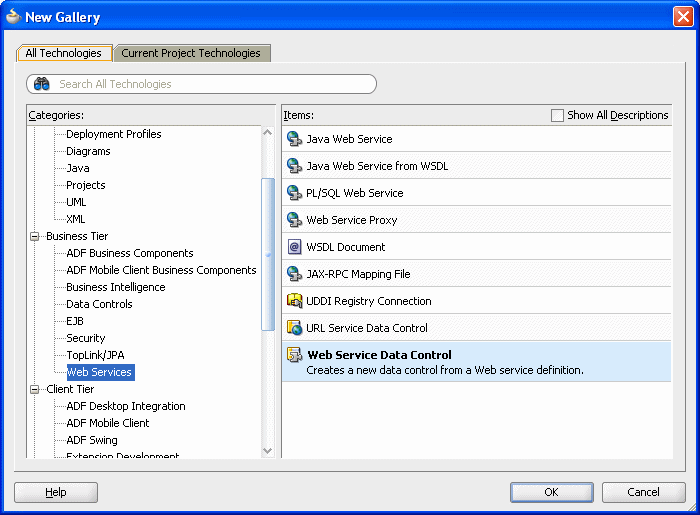Select ADF Desktop Integration category
The height and width of the screenshot is (515, 700).
125,406
